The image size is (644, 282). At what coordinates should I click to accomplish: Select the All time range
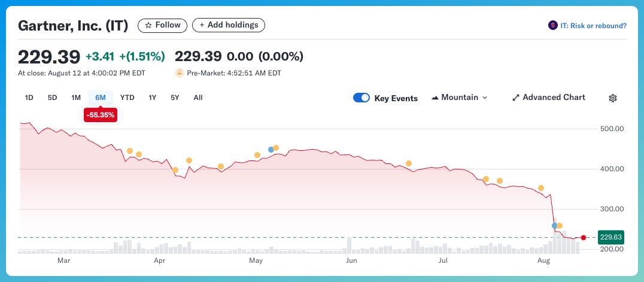point(198,98)
